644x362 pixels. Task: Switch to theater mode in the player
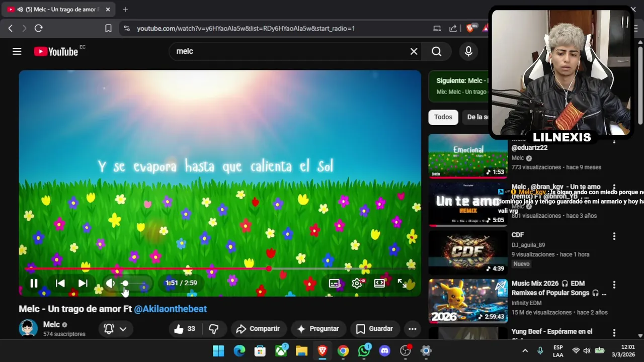pos(379,283)
